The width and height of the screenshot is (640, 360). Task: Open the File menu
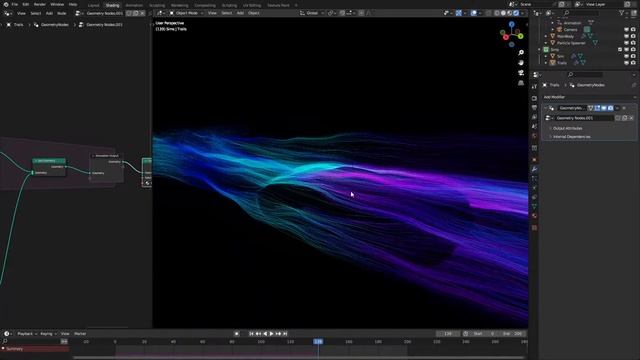[15, 4]
